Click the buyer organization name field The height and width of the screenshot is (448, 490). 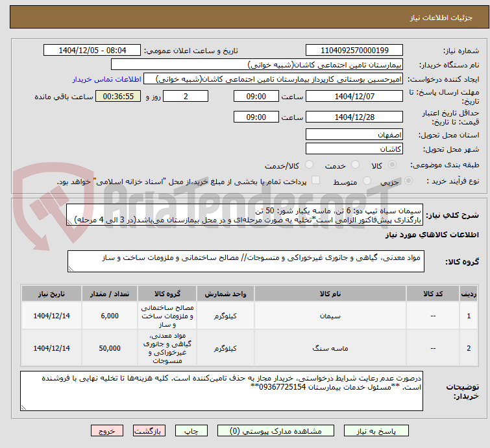(257, 65)
